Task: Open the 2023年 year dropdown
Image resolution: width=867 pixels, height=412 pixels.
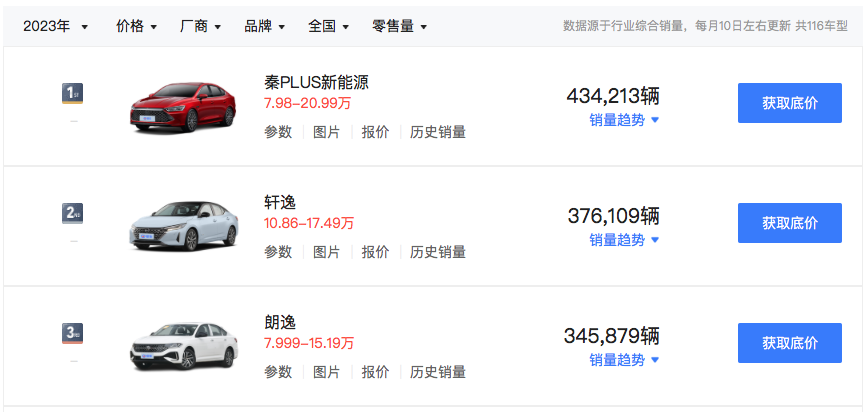Action: [55, 26]
